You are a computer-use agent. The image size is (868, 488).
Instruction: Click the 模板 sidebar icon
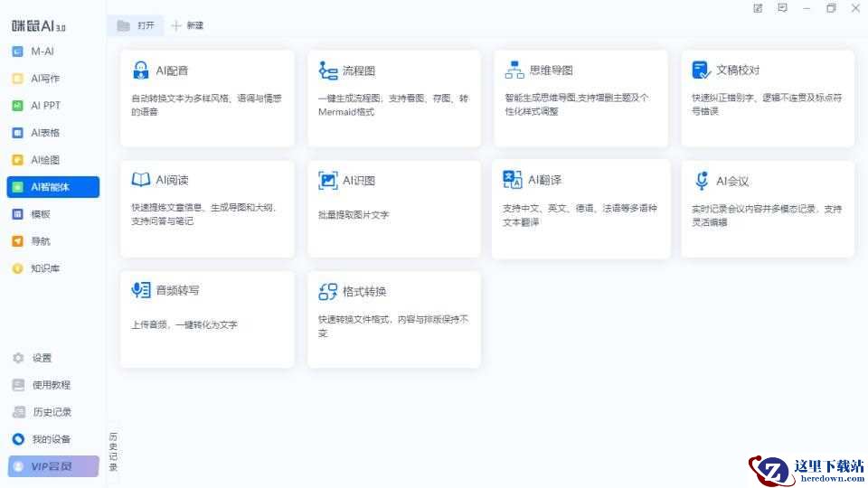click(x=18, y=214)
